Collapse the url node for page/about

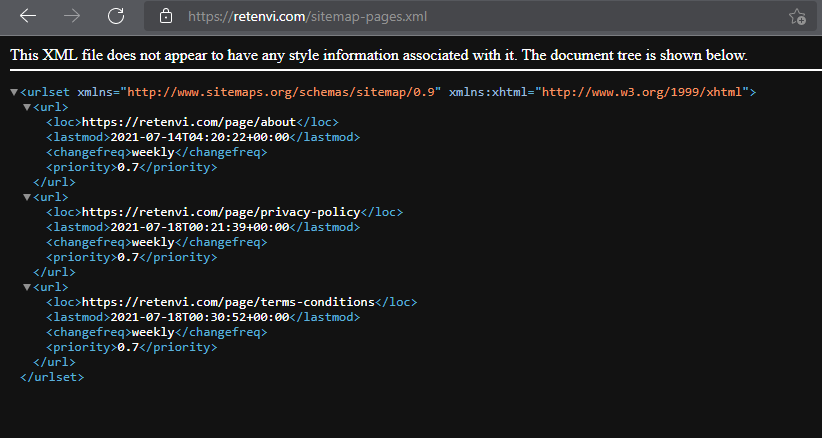point(27,107)
